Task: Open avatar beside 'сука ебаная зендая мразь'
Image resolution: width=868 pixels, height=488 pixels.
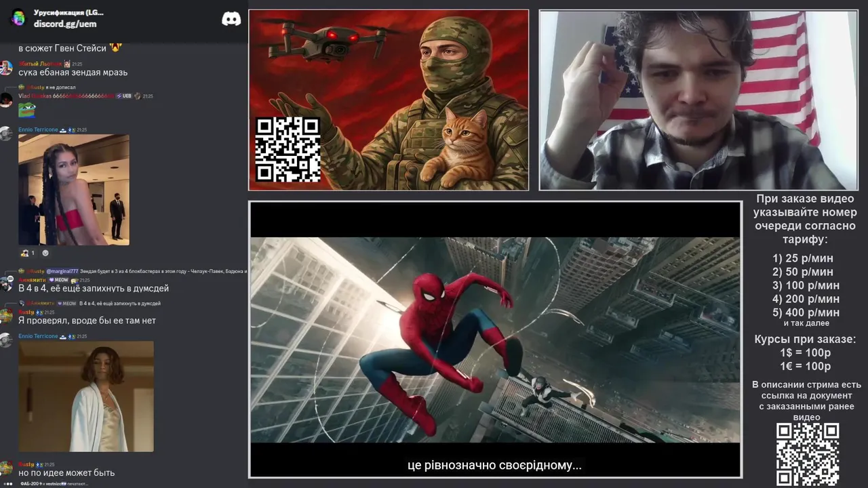Action: tap(6, 67)
